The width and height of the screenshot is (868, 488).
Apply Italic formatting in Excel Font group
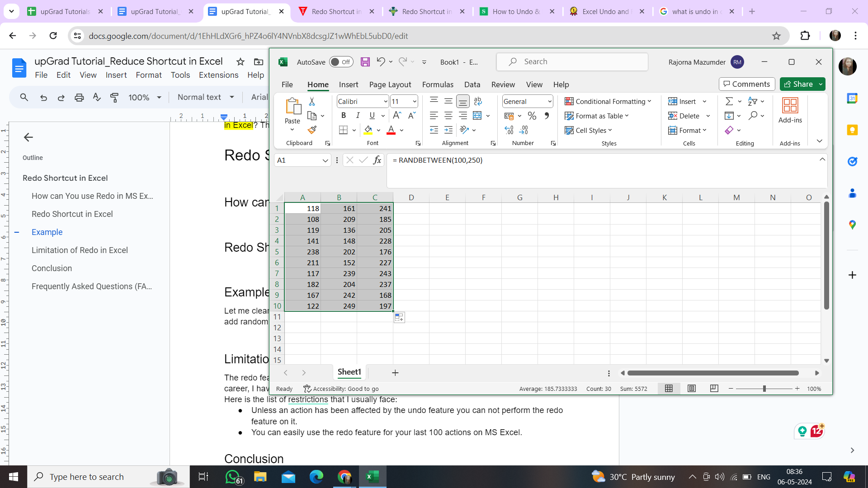(x=358, y=116)
